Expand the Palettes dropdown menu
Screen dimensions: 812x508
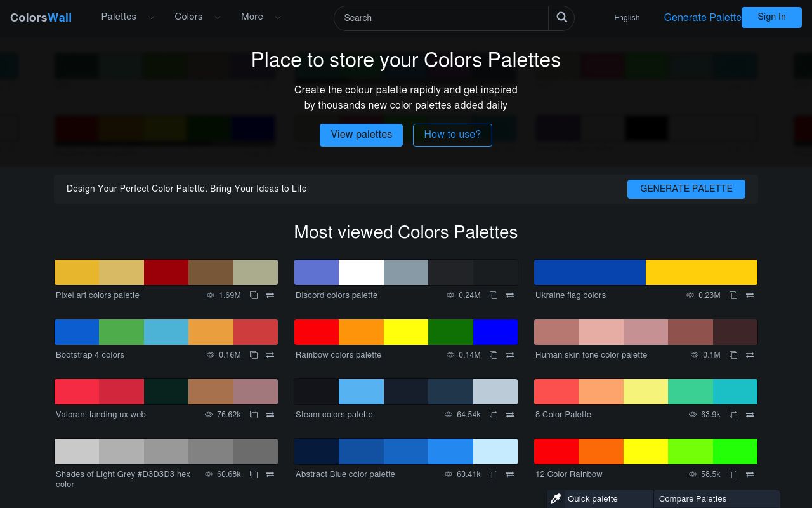[x=128, y=17]
